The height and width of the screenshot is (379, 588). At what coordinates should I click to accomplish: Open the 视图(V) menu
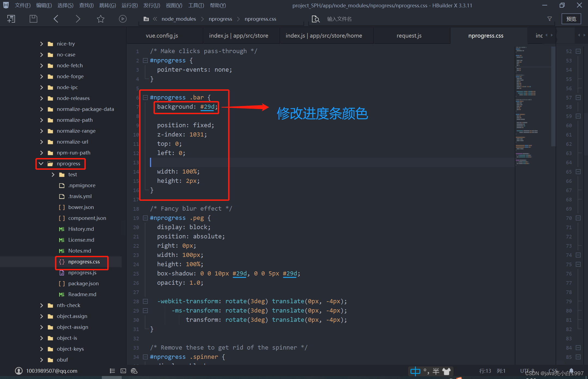tap(174, 5)
